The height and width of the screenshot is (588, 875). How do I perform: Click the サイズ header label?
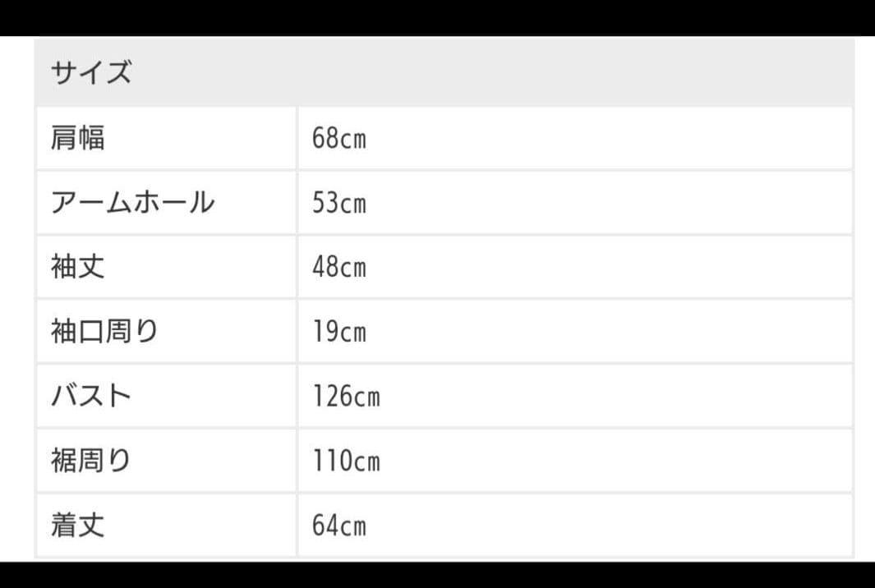pos(90,74)
